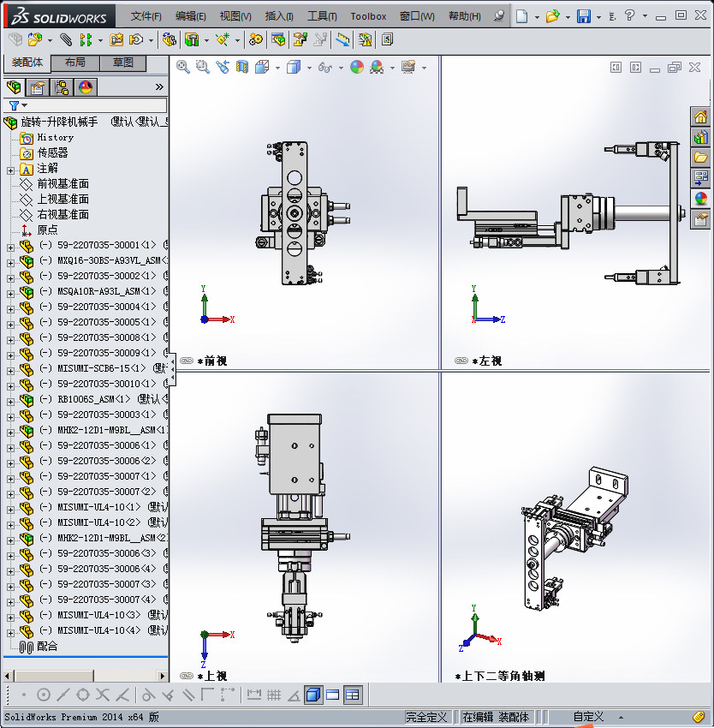This screenshot has width=714, height=728.
Task: Toggle link views icon beside 前视 label
Action: tap(186, 361)
